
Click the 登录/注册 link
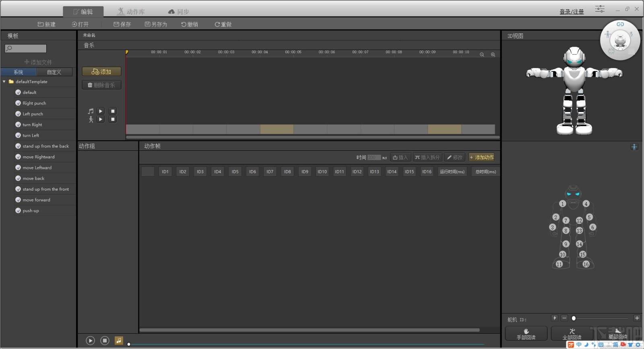tap(572, 12)
